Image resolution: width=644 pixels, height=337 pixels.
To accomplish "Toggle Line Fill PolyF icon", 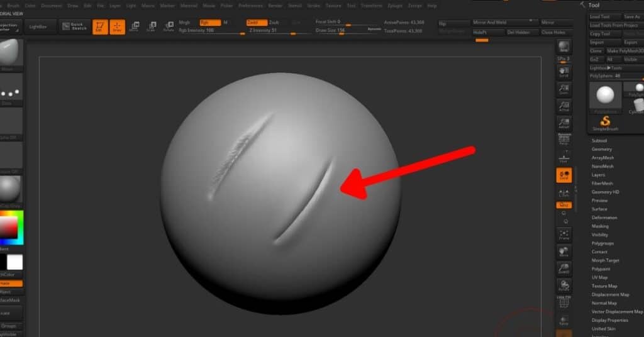I will [x=564, y=302].
